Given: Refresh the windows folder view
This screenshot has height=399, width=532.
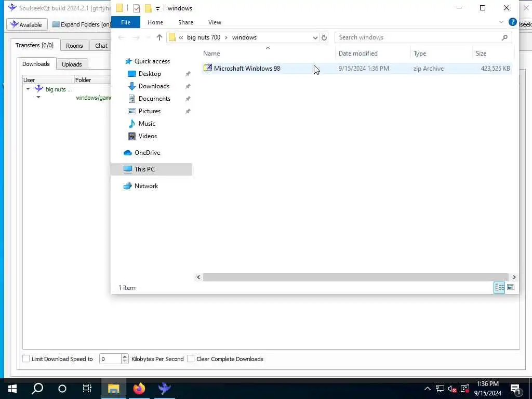Looking at the screenshot, I should 324,37.
